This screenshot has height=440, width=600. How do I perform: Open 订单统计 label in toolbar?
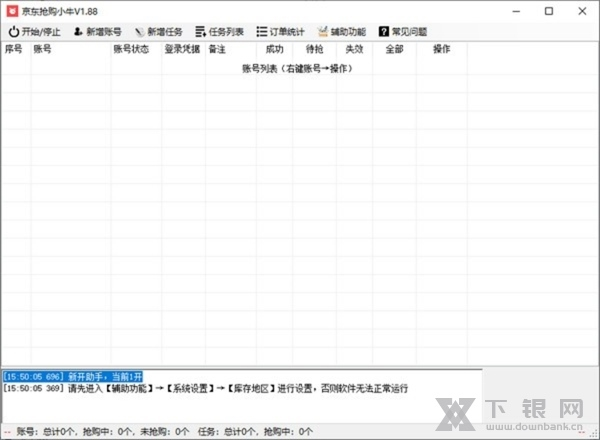point(287,32)
